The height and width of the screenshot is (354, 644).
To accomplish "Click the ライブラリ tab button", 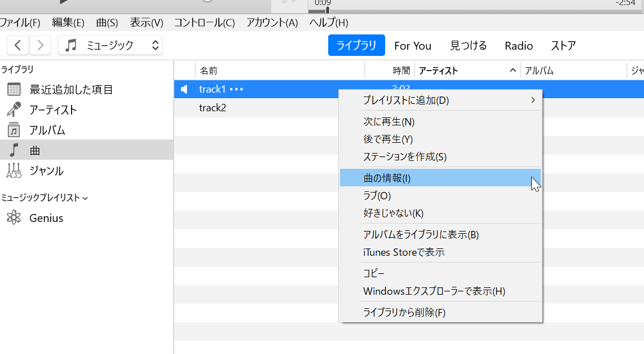I will (x=356, y=46).
